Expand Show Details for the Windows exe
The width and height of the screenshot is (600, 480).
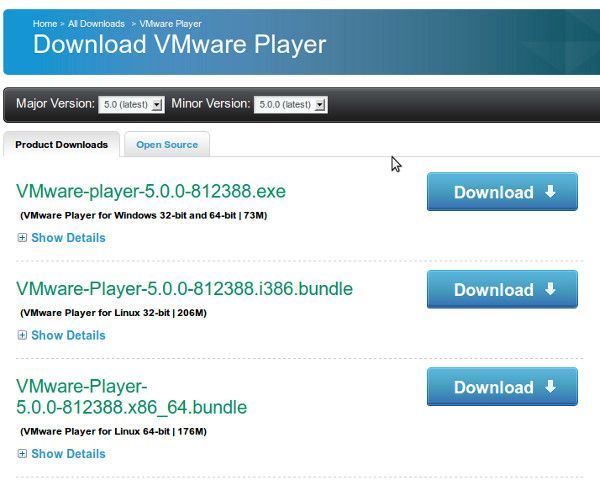pos(67,238)
